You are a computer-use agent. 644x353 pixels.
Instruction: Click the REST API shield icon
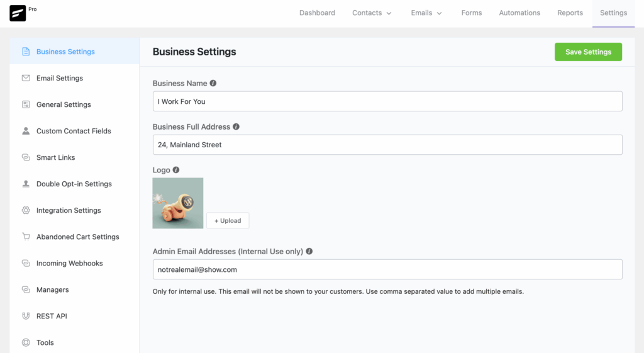click(26, 316)
